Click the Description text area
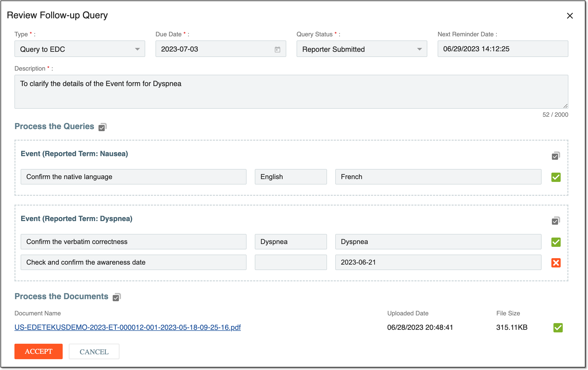The height and width of the screenshot is (370, 588). point(291,92)
